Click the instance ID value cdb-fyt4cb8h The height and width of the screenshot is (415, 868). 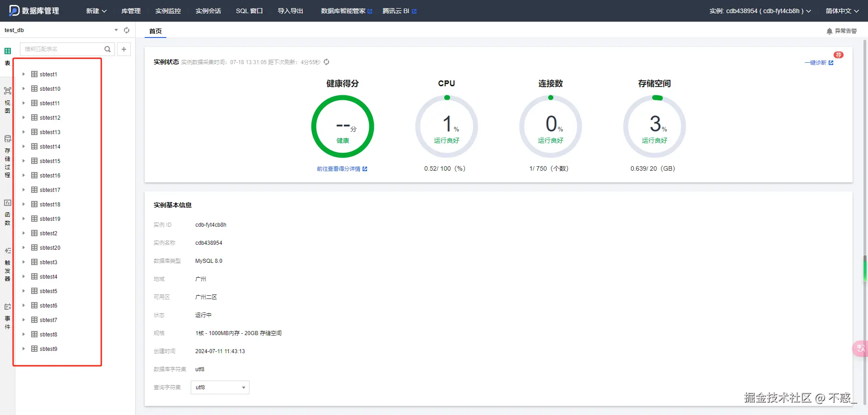click(x=211, y=225)
